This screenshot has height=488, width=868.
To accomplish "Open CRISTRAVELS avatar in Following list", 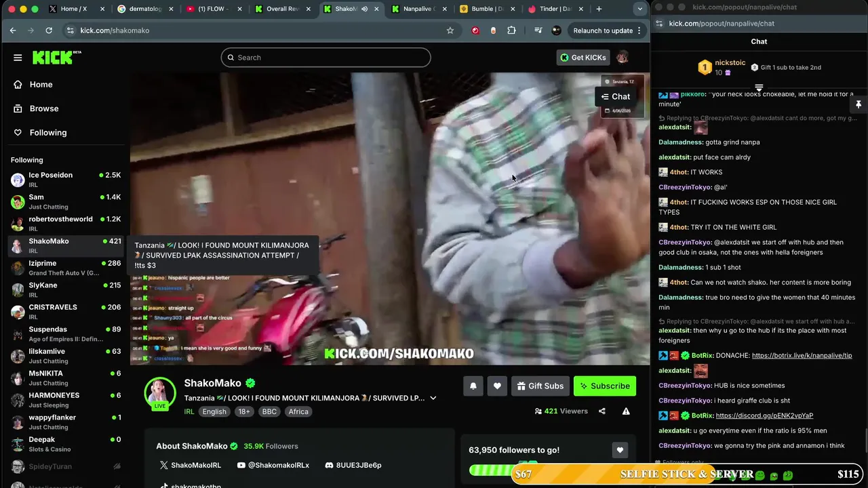I will [18, 312].
